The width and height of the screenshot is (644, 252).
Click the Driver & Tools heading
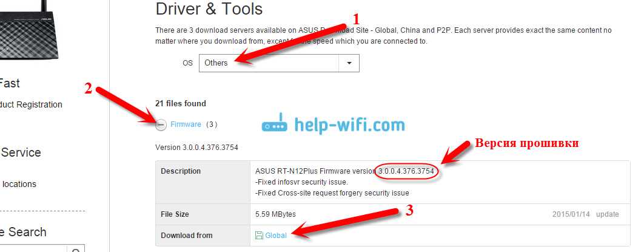click(x=209, y=9)
